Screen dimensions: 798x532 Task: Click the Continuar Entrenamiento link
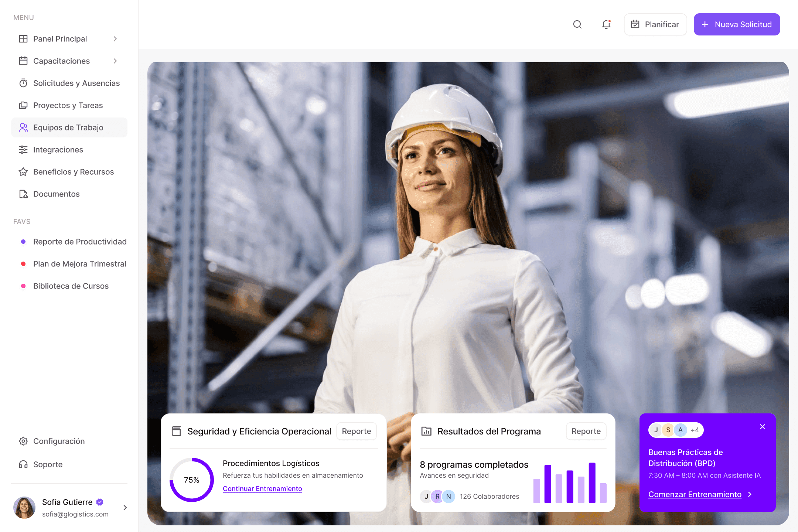(x=262, y=488)
